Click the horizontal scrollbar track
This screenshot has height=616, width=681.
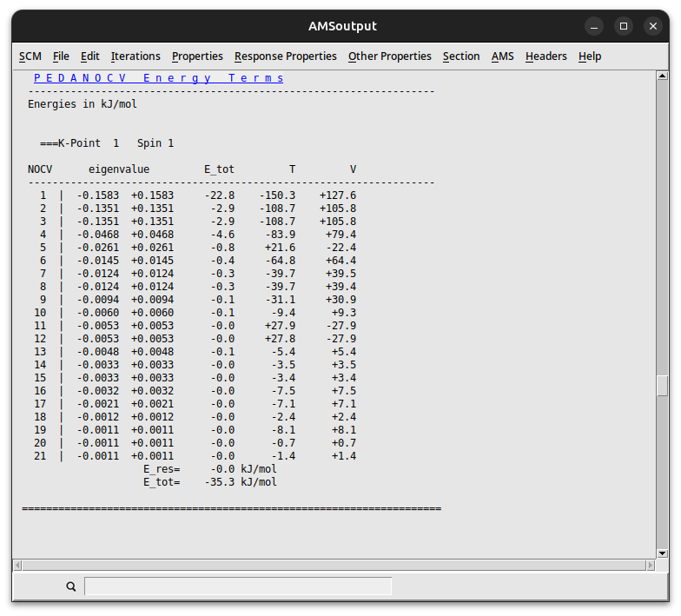click(x=334, y=565)
